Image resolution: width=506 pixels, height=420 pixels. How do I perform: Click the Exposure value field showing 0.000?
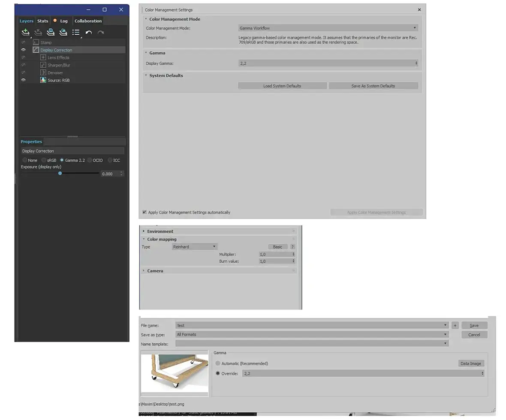(x=110, y=174)
